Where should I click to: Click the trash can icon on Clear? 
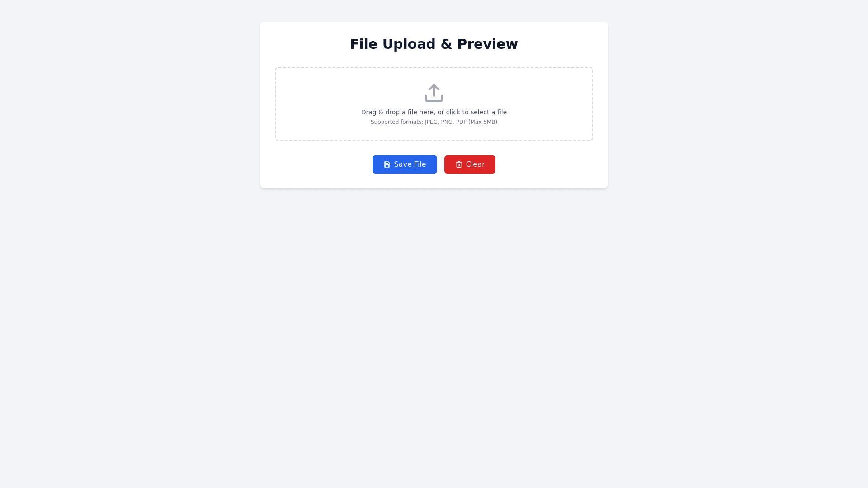[x=459, y=164]
